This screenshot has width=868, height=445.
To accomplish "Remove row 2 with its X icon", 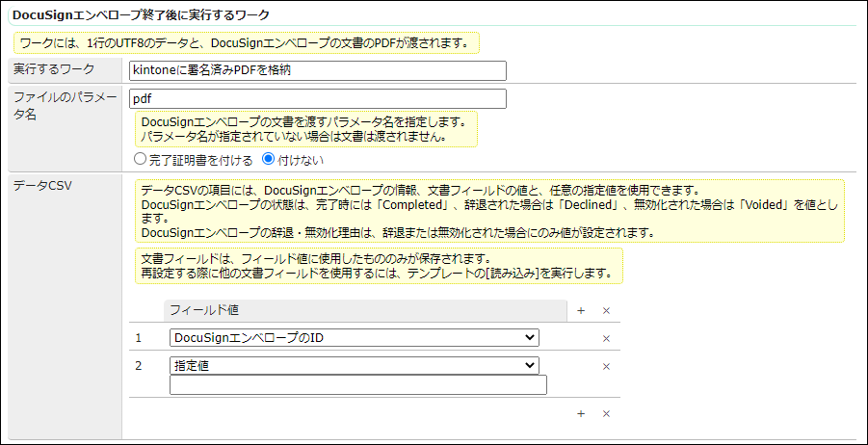I will click(x=606, y=366).
